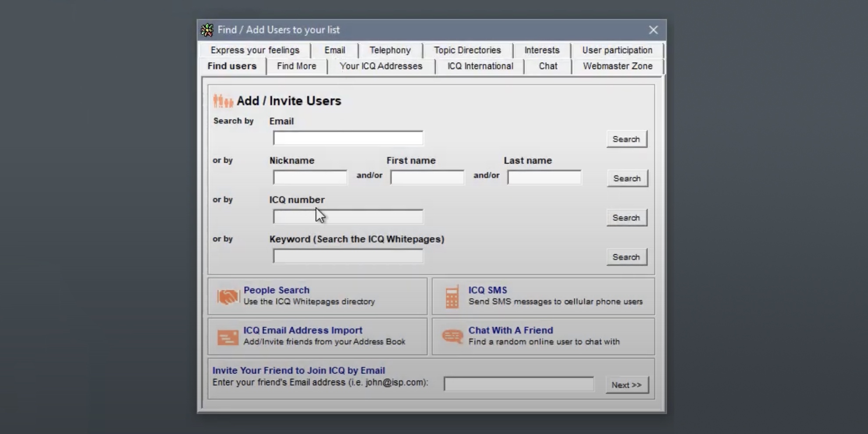
Task: Open the ICQ SMS link
Action: point(487,290)
